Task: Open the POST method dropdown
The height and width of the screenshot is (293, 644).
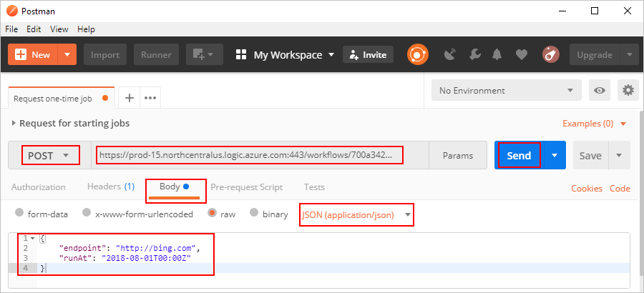Action: (49, 156)
